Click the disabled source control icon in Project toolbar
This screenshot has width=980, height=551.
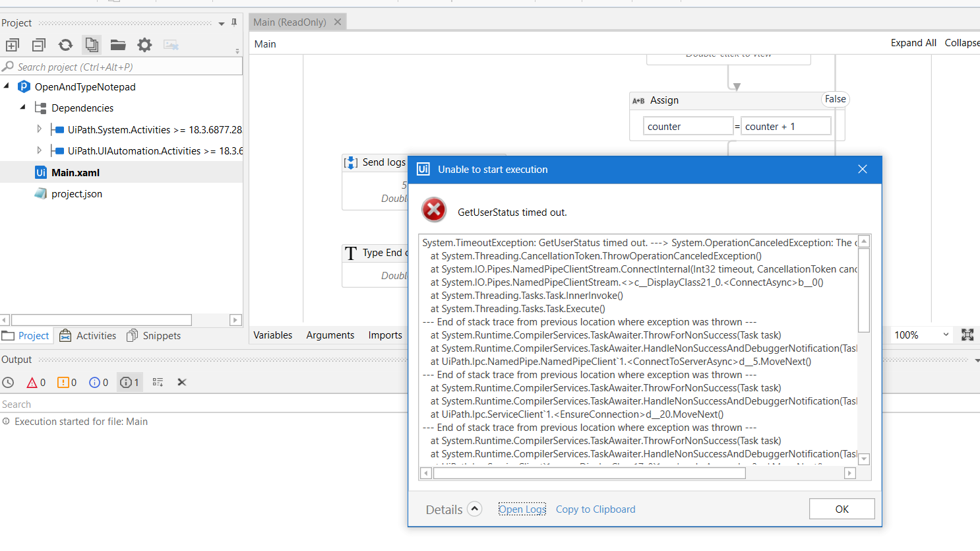point(171,45)
